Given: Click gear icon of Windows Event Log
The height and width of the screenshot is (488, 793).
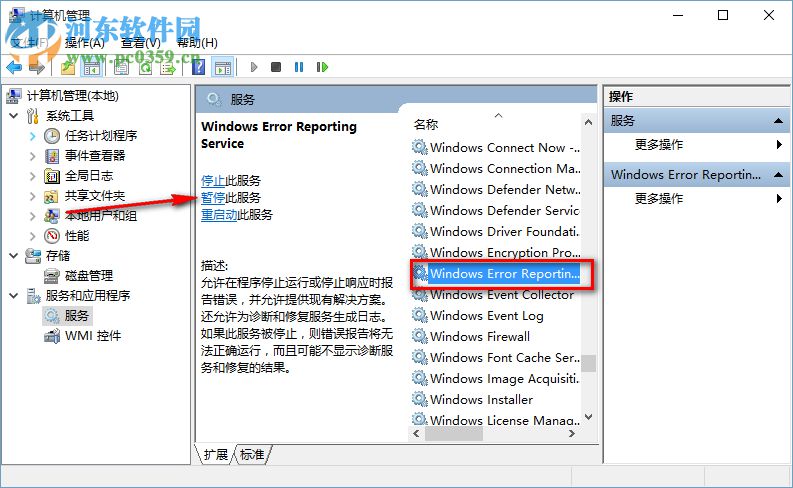Looking at the screenshot, I should coord(420,315).
